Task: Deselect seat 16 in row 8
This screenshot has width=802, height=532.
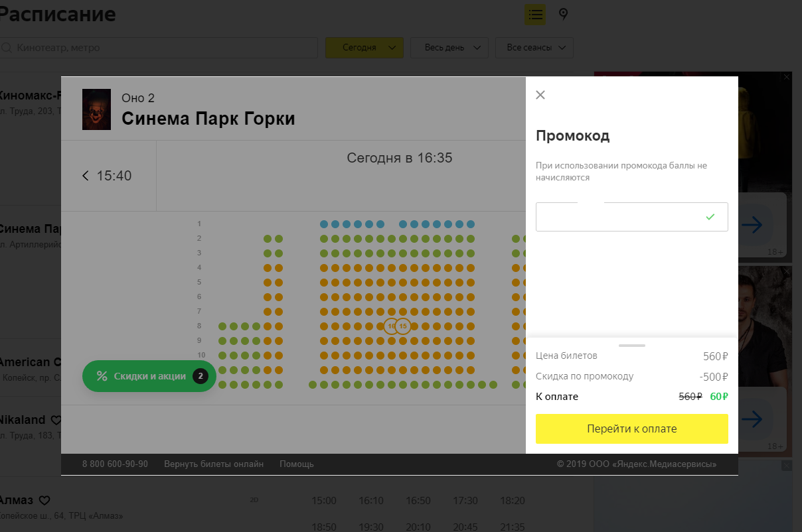Action: click(x=390, y=326)
